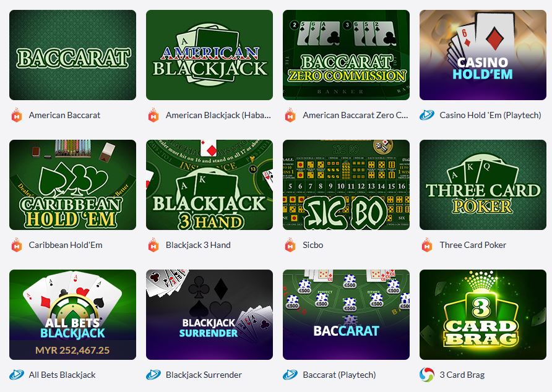Launch the Sic Bo game thumbnail
Image resolution: width=552 pixels, height=392 pixels.
pyautogui.click(x=346, y=185)
